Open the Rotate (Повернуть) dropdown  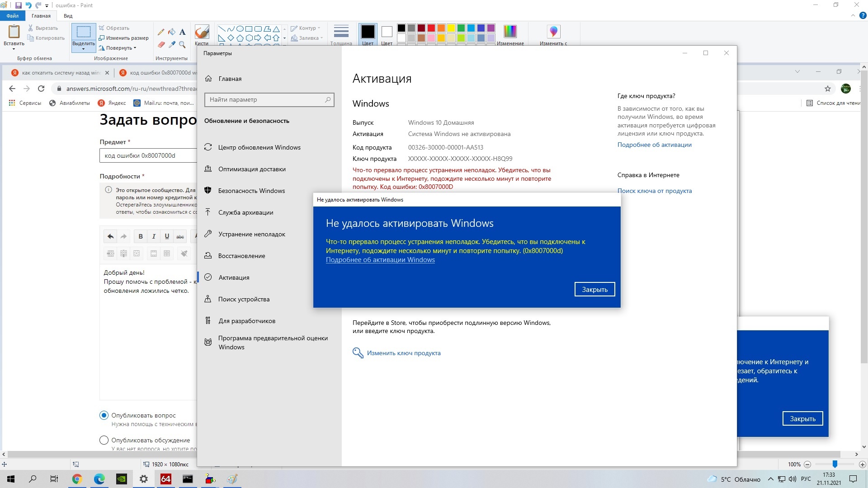[118, 48]
